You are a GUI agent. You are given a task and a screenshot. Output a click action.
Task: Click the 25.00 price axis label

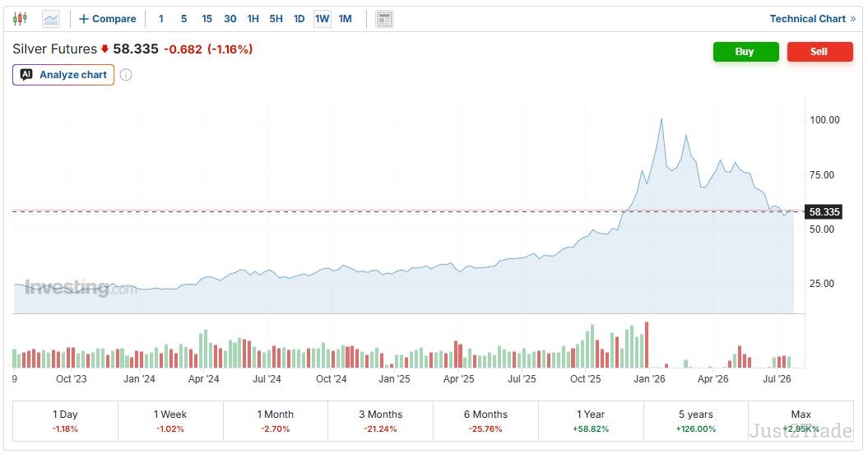821,284
